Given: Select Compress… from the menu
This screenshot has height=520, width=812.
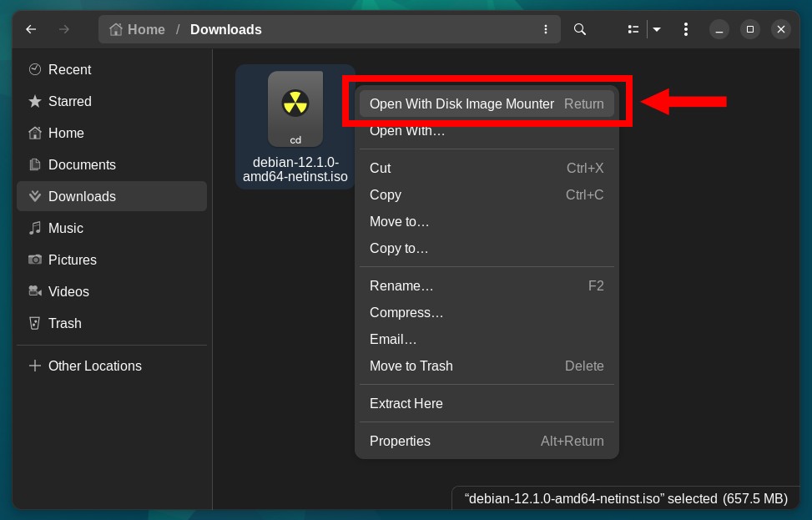Looking at the screenshot, I should pyautogui.click(x=487, y=313).
